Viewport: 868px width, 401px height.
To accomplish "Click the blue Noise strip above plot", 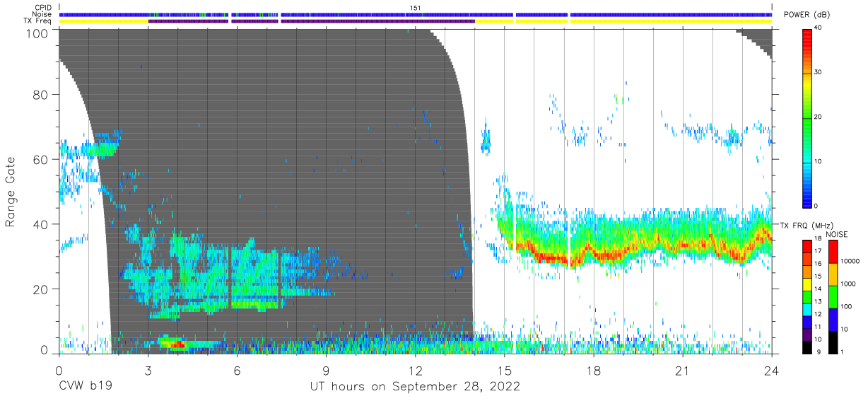I will coord(415,14).
